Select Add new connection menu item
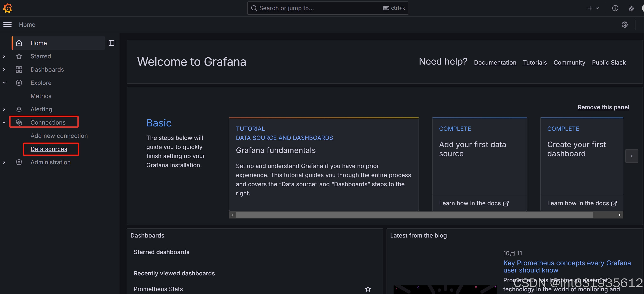 click(x=59, y=136)
